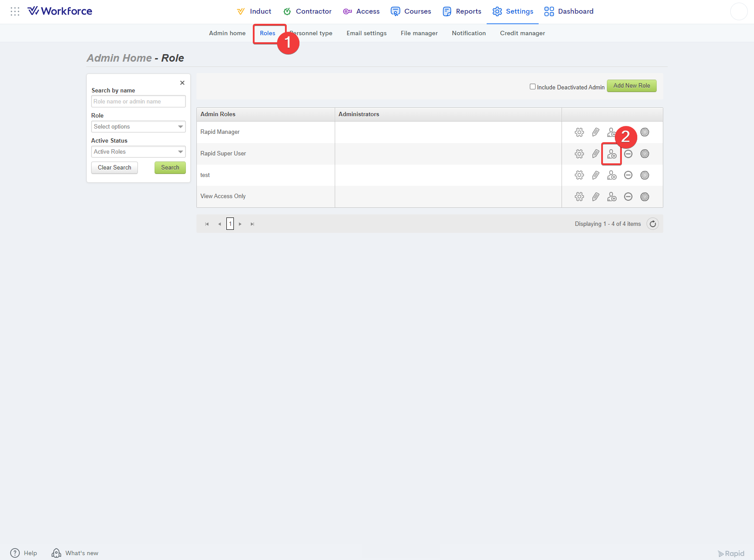
Task: Click the Clear Search button
Action: pos(115,168)
